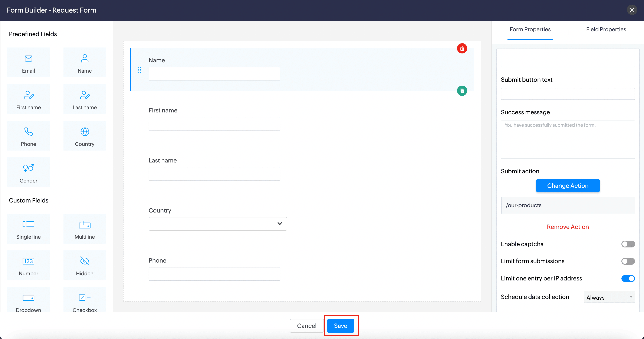The width and height of the screenshot is (644, 339).
Task: Click the Success message text area
Action: point(568,140)
